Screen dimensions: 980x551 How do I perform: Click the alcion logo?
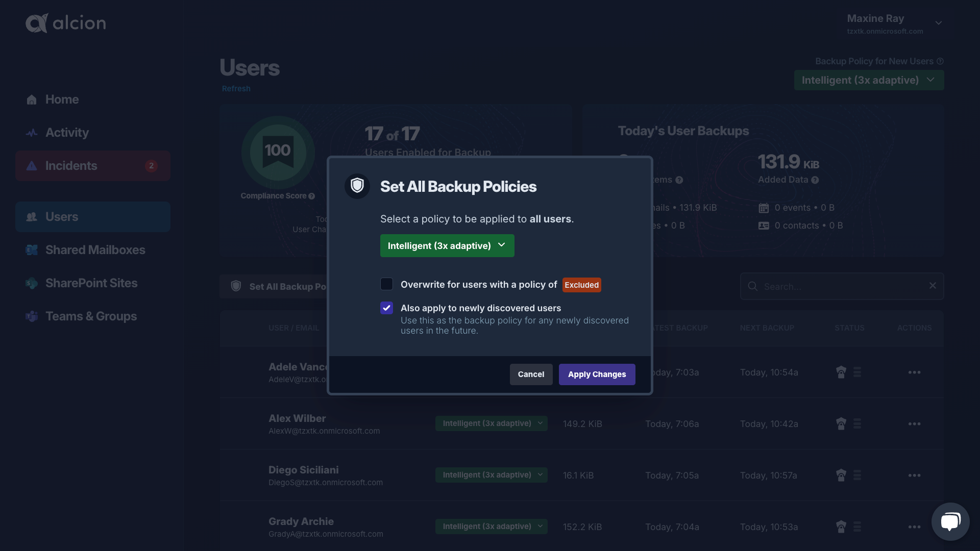click(x=66, y=23)
